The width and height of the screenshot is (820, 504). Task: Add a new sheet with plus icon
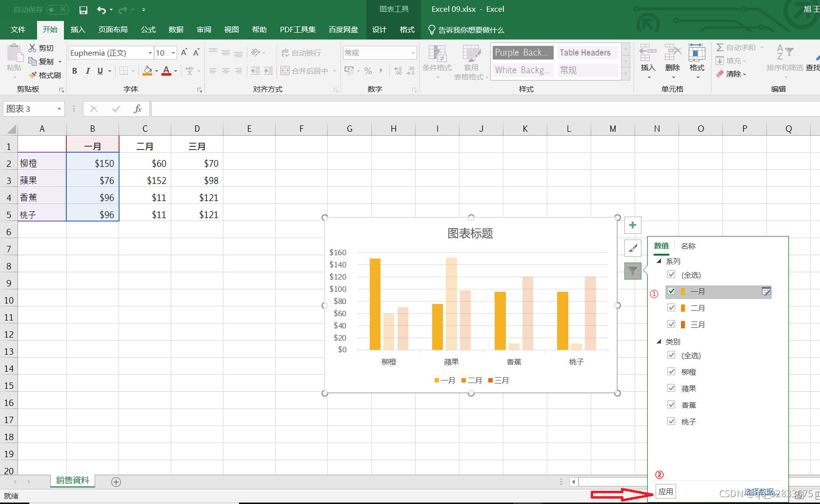116,482
